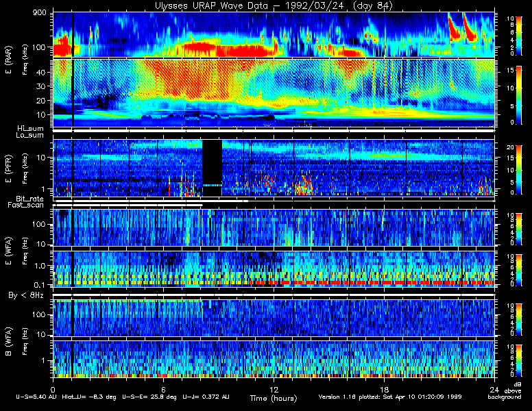Click the 'Fast_scan' status label
This screenshot has height=411, width=532.
coord(26,206)
